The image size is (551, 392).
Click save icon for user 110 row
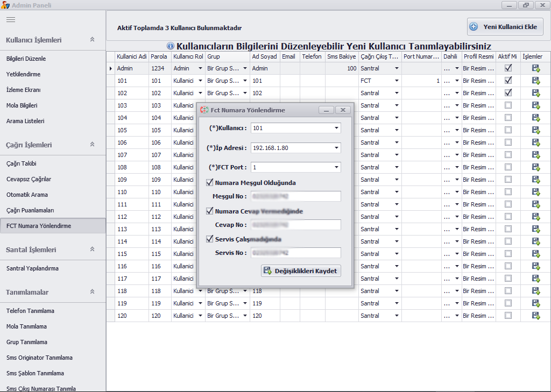click(535, 192)
